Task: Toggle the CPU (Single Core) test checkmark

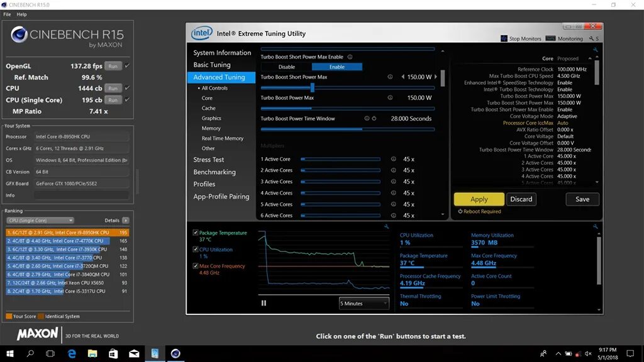Action: [127, 100]
